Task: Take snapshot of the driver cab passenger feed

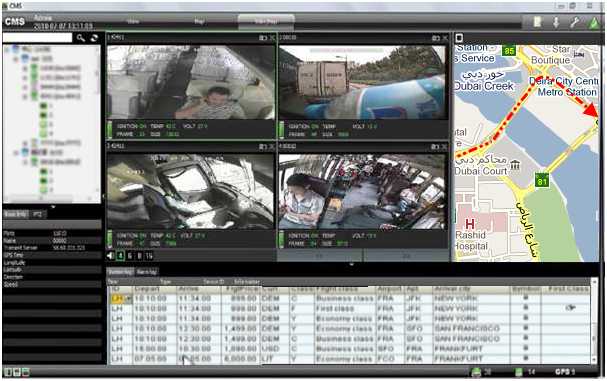Action: pos(263,38)
